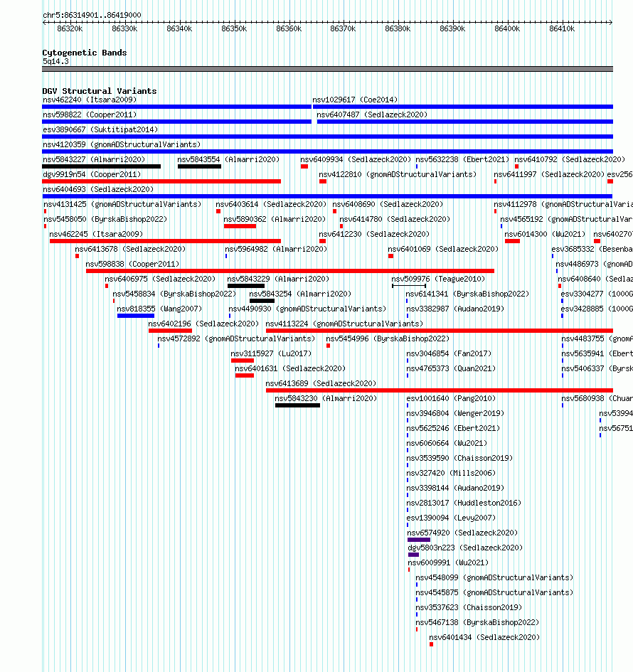Viewport: 633px width, 672px height.
Task: Click the nsv5625246 (Ebert2021) label
Action: click(453, 429)
